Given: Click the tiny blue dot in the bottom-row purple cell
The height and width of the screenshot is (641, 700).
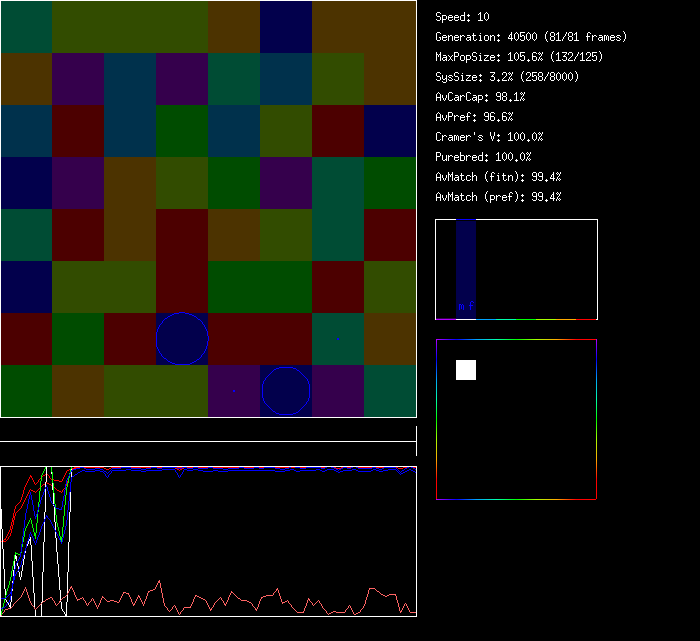Looking at the screenshot, I should click(x=234, y=391).
